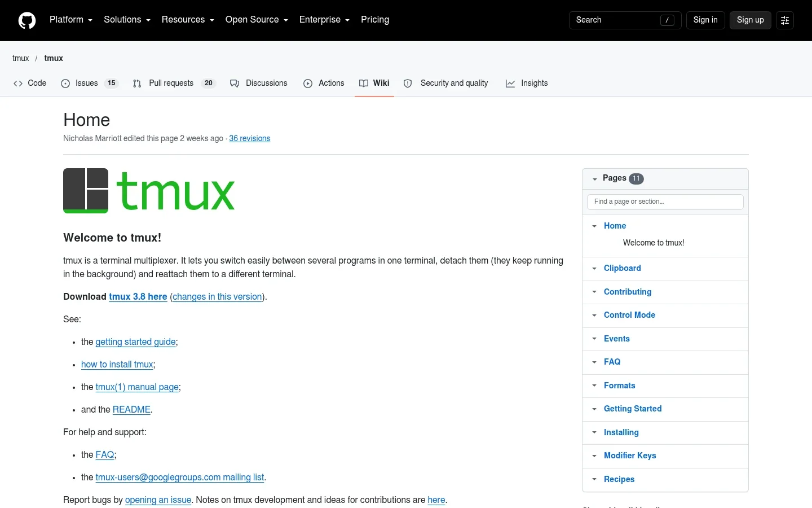Screen dimensions: 812x508
Task: Open the tmux(1) manual page link
Action: [x=137, y=387]
